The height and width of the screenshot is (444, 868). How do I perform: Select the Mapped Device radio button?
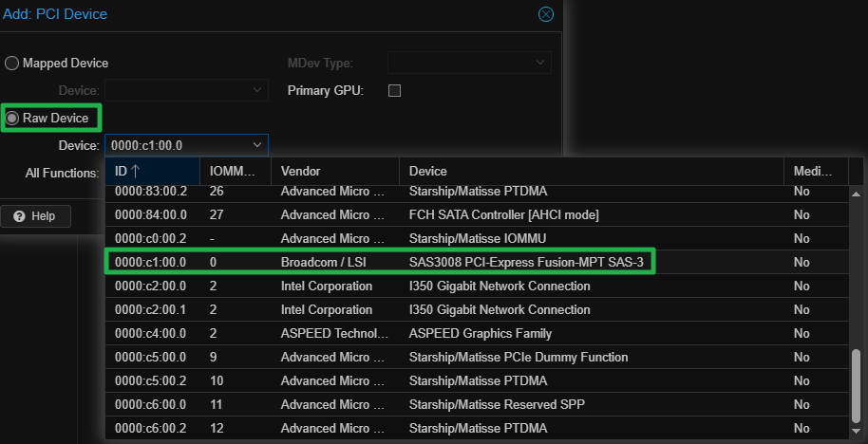pyautogui.click(x=12, y=64)
